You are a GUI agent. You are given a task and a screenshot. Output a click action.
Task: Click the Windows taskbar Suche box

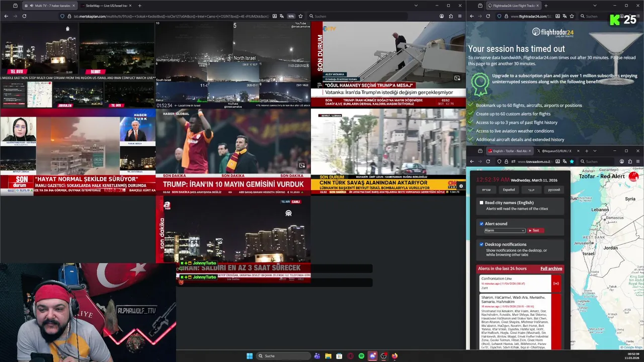tap(283, 356)
